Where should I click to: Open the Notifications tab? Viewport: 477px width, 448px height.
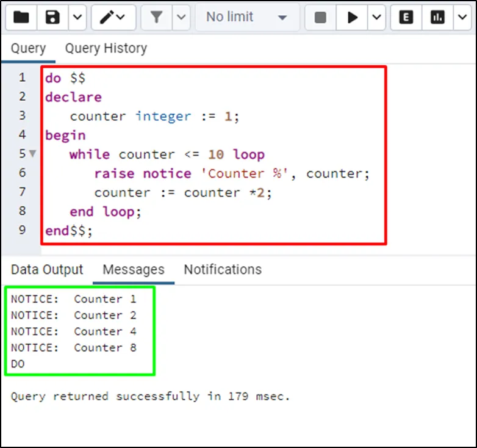click(223, 270)
